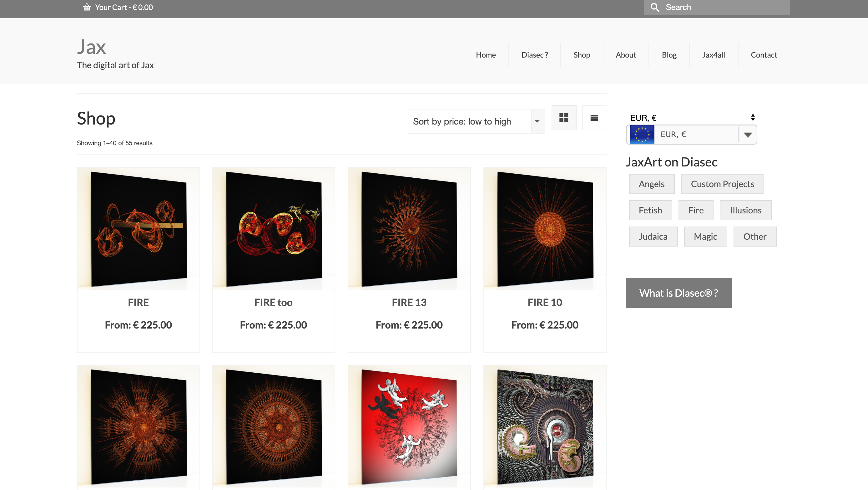Screen dimensions: 868x490
Task: Choose the Custom Projects category tag
Action: (722, 184)
